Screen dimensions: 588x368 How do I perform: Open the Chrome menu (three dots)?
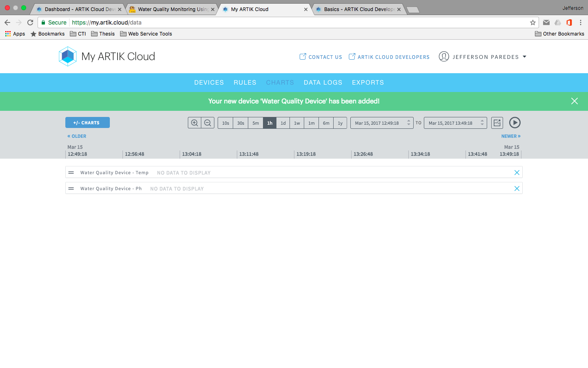click(581, 22)
